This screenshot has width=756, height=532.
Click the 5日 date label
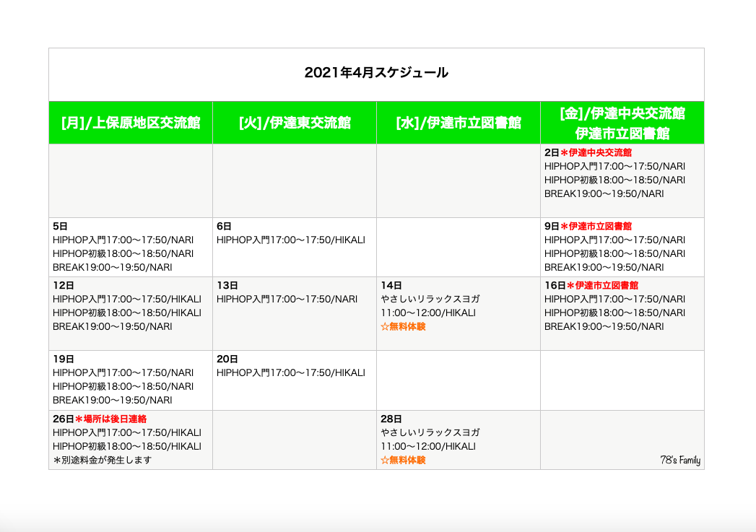pyautogui.click(x=60, y=227)
